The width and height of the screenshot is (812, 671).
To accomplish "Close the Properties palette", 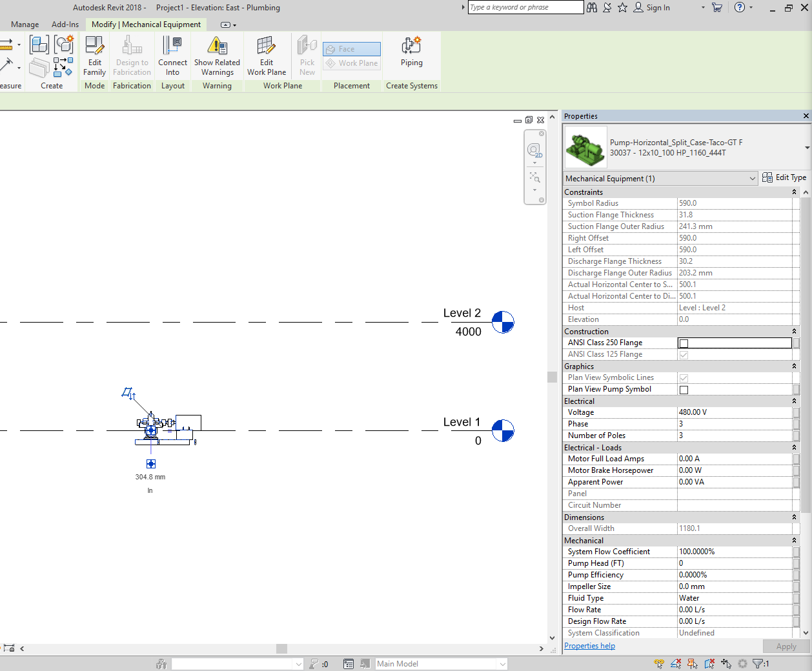I will tap(806, 116).
